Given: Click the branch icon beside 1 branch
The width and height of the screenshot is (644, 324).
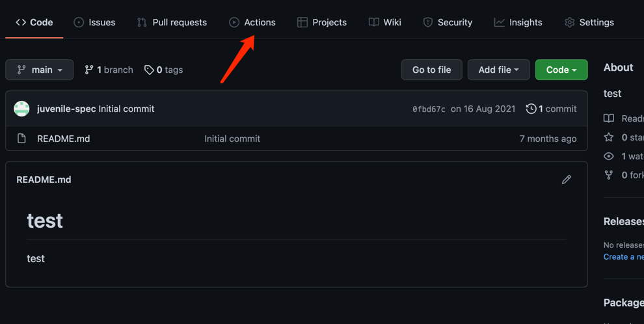Looking at the screenshot, I should (x=89, y=70).
